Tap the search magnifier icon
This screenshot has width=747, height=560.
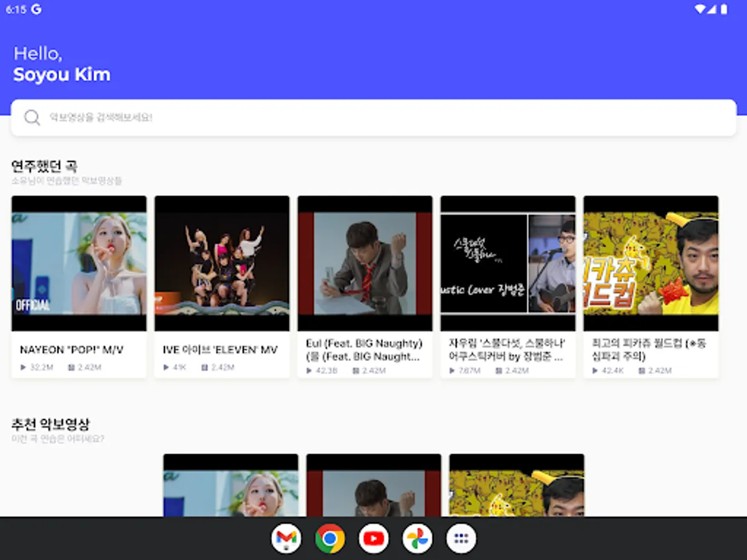32,118
